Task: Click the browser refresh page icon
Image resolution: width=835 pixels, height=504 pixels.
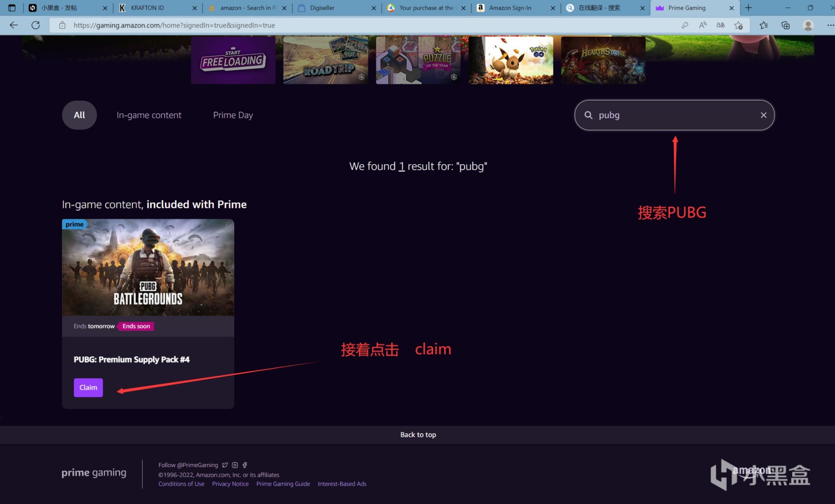Action: (x=36, y=24)
